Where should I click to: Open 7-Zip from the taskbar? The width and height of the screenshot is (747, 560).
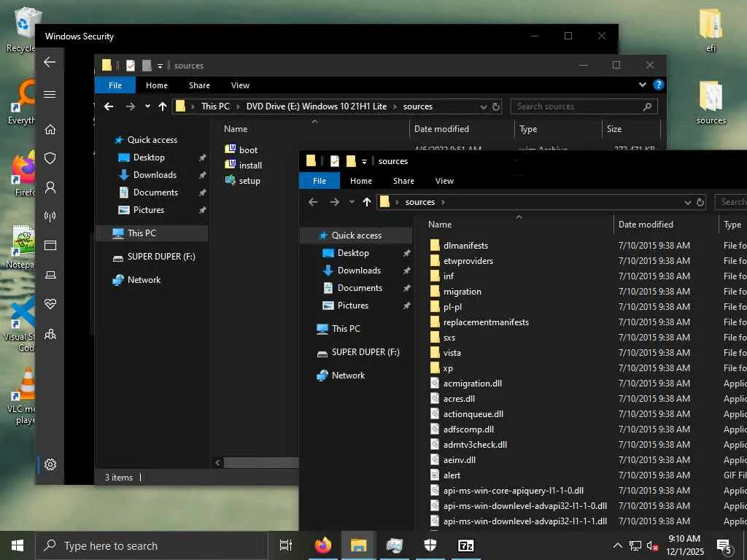(465, 545)
